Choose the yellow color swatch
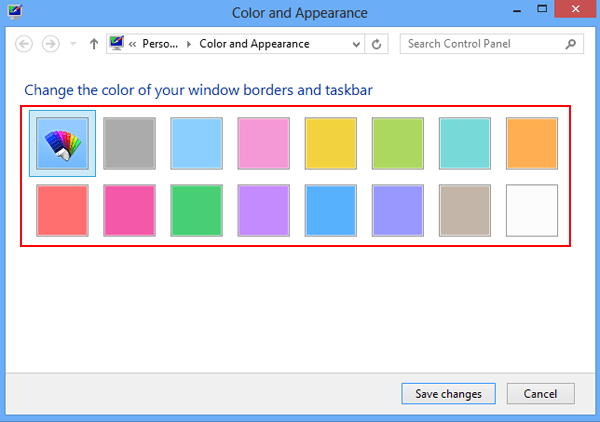Image resolution: width=600 pixels, height=422 pixels. [331, 143]
